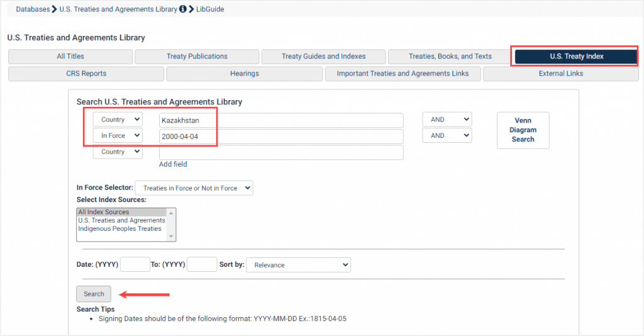Screen dimensions: 644x336
Task: Click the Add field link
Action: (x=173, y=164)
